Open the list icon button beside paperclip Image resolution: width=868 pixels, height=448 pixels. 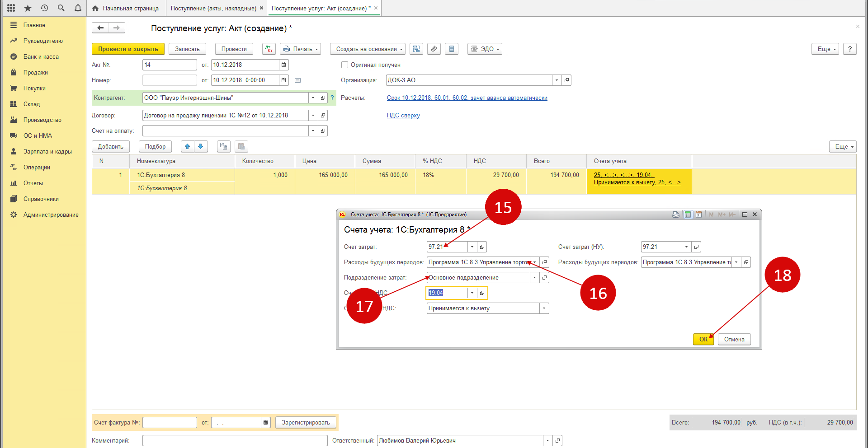pos(452,49)
